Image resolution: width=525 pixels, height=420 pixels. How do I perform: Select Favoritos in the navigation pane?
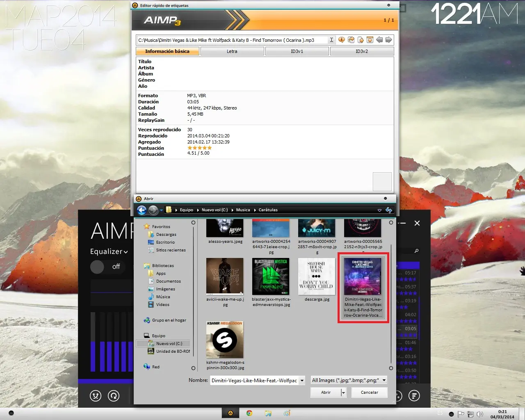(x=157, y=226)
